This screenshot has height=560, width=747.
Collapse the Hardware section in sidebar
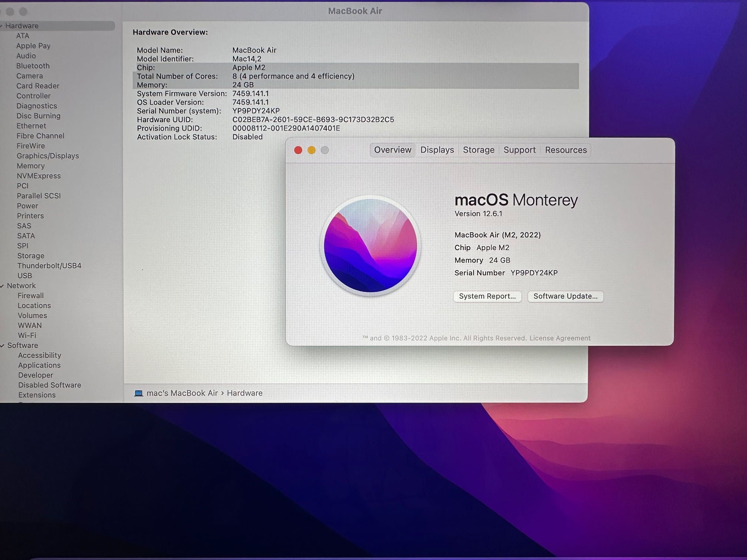(1, 26)
